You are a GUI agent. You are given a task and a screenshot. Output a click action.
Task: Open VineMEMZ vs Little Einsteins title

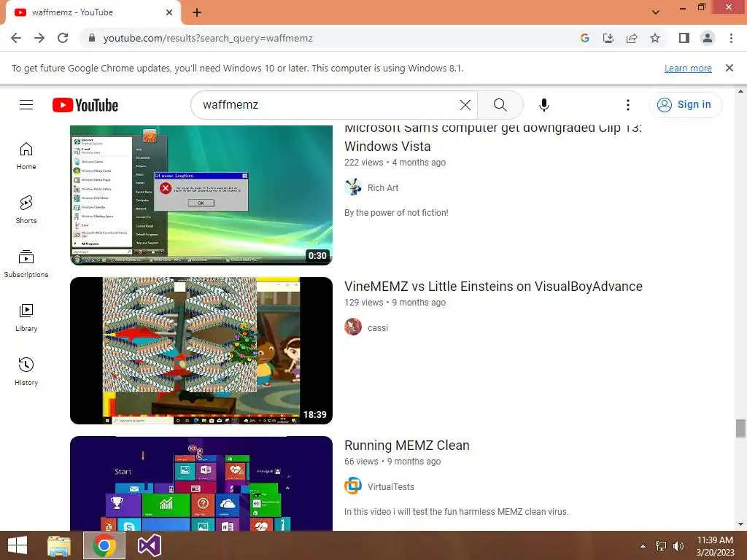click(x=493, y=286)
